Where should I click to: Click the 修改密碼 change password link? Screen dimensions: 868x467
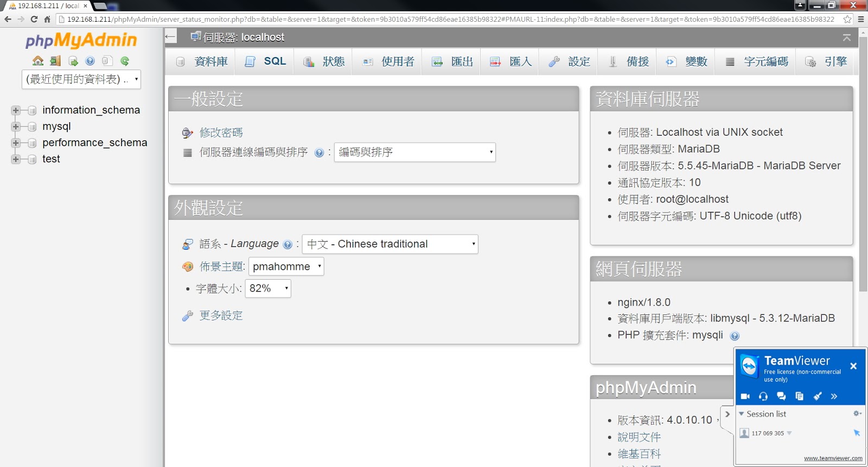pos(221,132)
